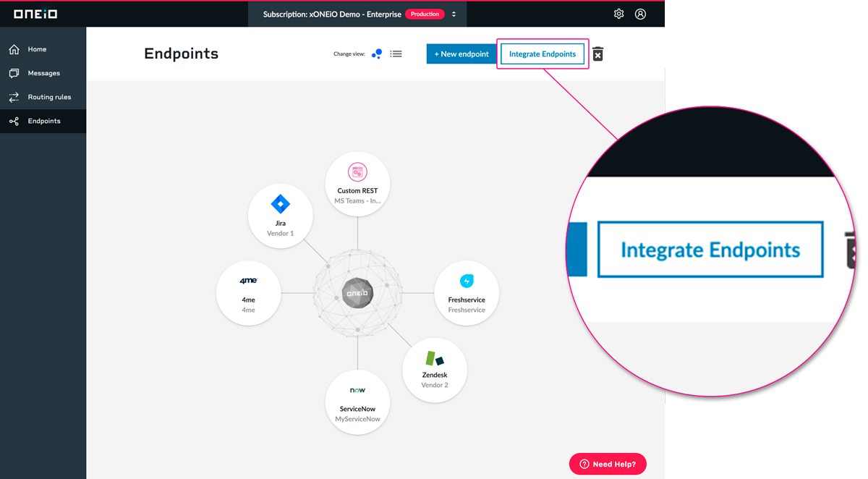Image resolution: width=868 pixels, height=479 pixels.
Task: Switch to the list view icon
Action: 396,54
